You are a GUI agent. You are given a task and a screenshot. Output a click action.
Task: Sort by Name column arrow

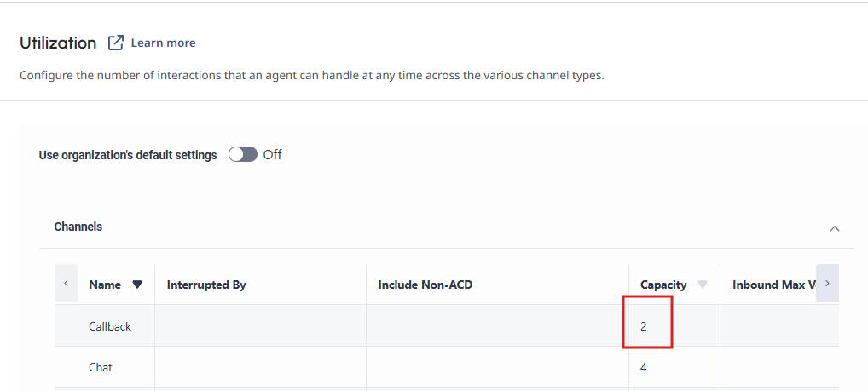tap(137, 285)
